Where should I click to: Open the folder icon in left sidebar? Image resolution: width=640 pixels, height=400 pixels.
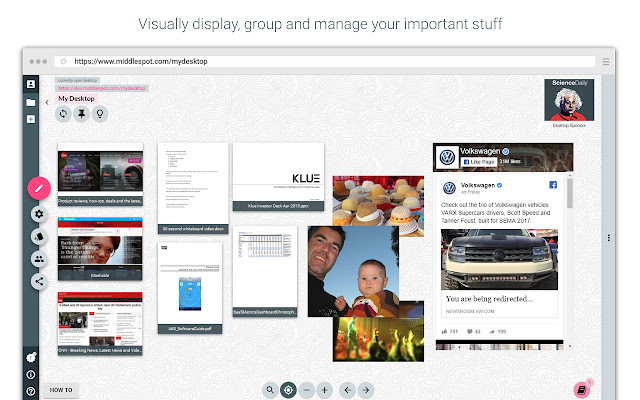point(31,102)
